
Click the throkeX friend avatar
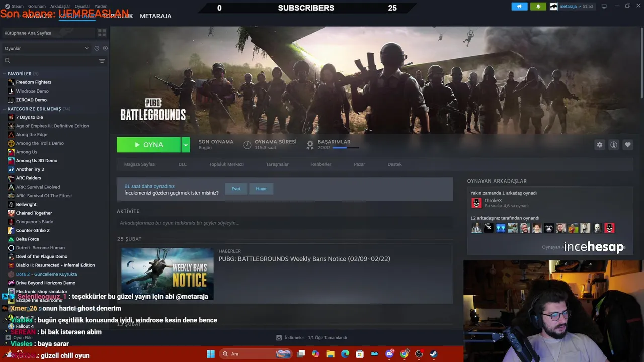(x=476, y=203)
